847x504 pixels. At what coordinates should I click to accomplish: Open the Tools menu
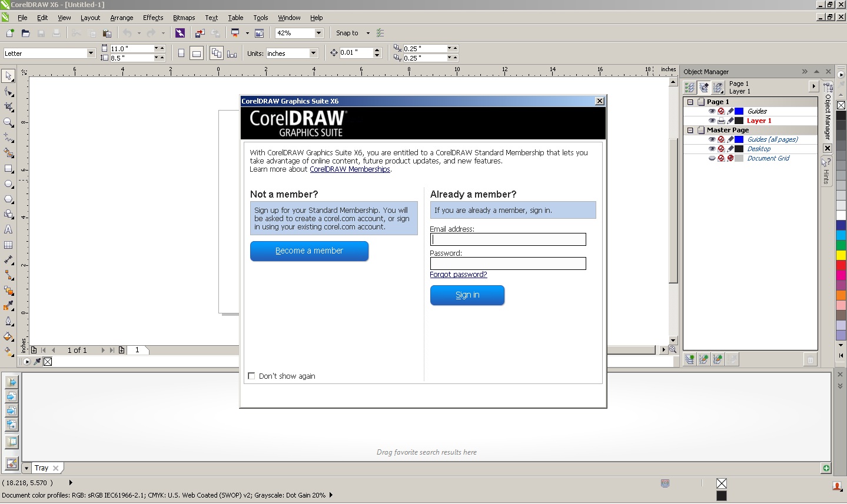[260, 18]
